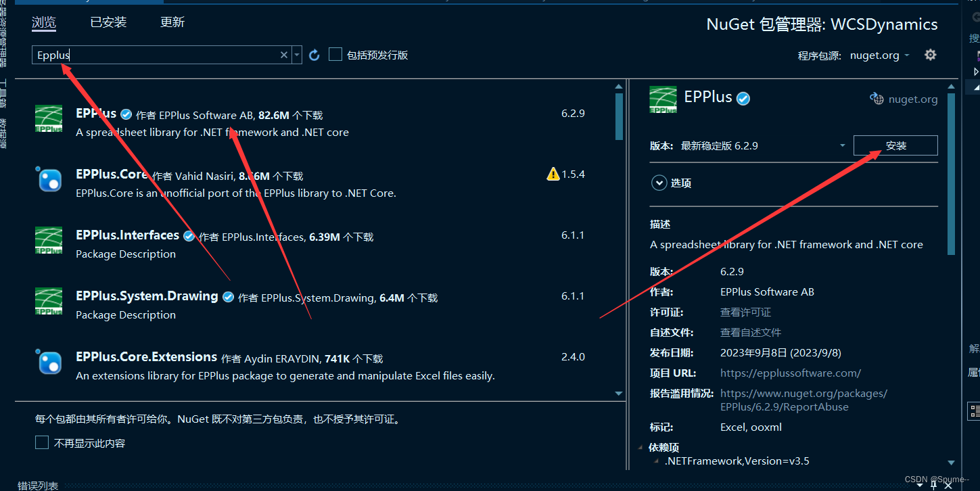Open NuGet settings gear icon
This screenshot has width=980, height=491.
tap(931, 55)
